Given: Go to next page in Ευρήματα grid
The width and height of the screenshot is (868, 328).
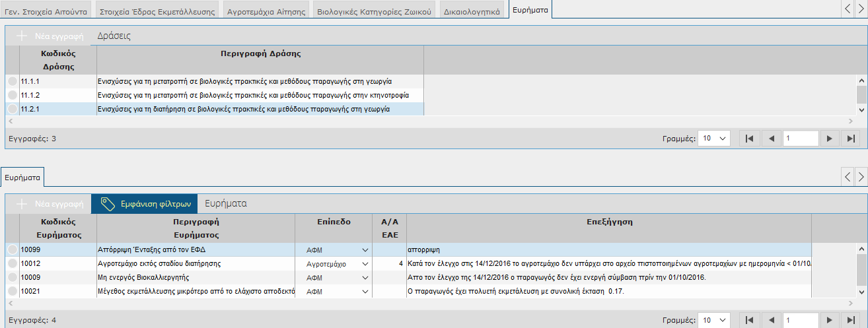Looking at the screenshot, I should (829, 319).
